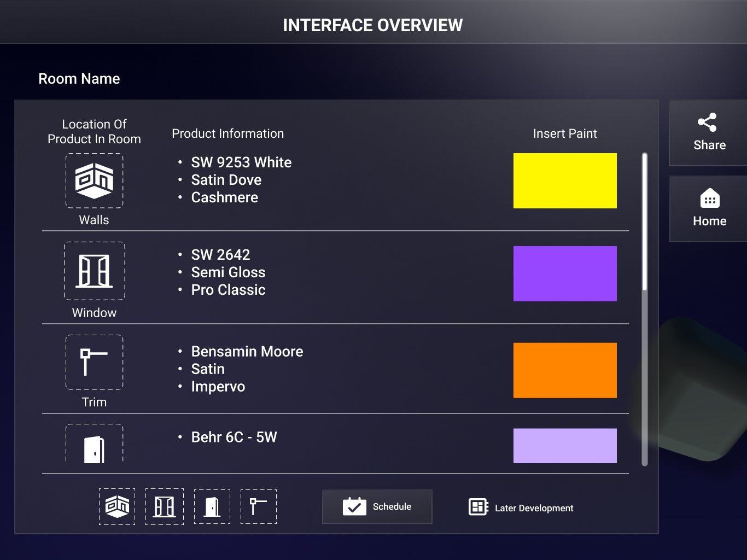
Task: Click the Share button
Action: pos(709,133)
